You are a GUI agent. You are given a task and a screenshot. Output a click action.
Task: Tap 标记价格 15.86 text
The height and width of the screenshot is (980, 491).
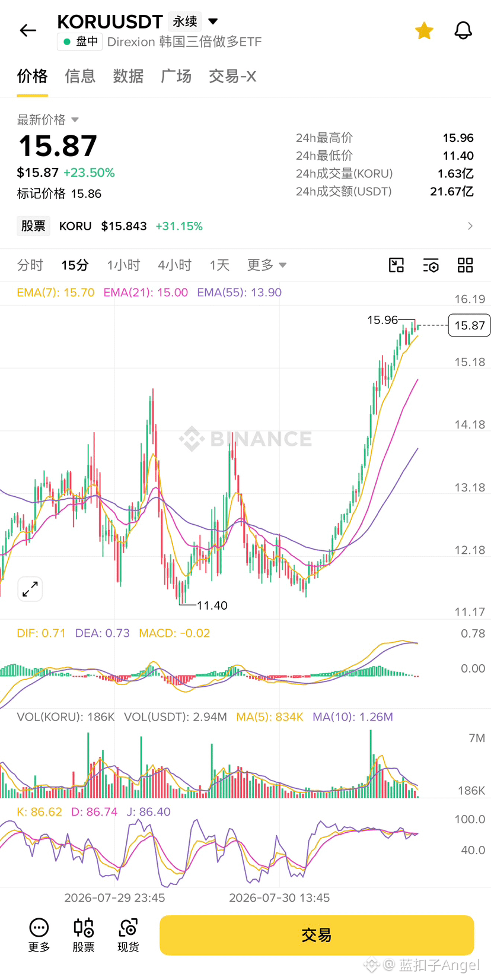point(59,194)
